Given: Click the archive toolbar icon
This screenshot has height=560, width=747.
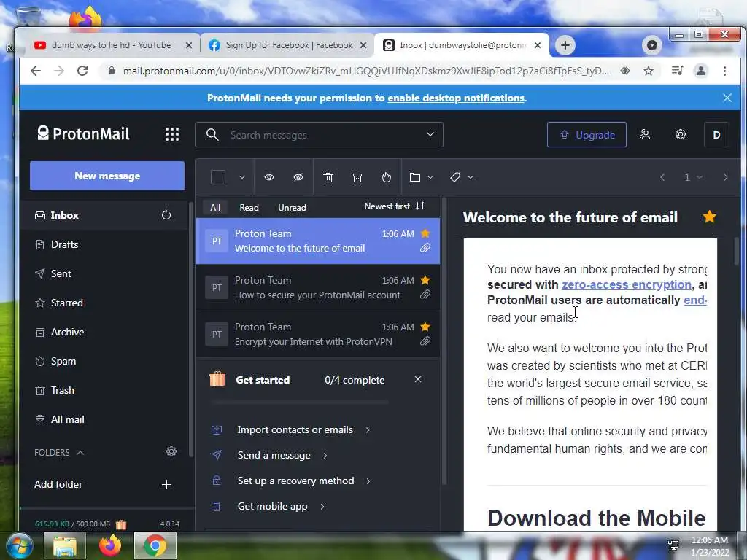Looking at the screenshot, I should (x=357, y=177).
